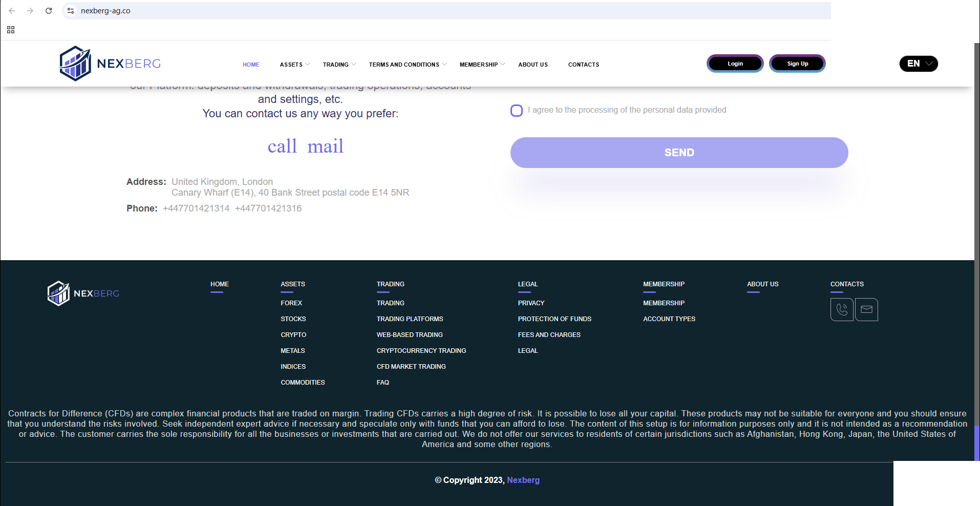Open the FAQ link in the footer

[x=383, y=383]
